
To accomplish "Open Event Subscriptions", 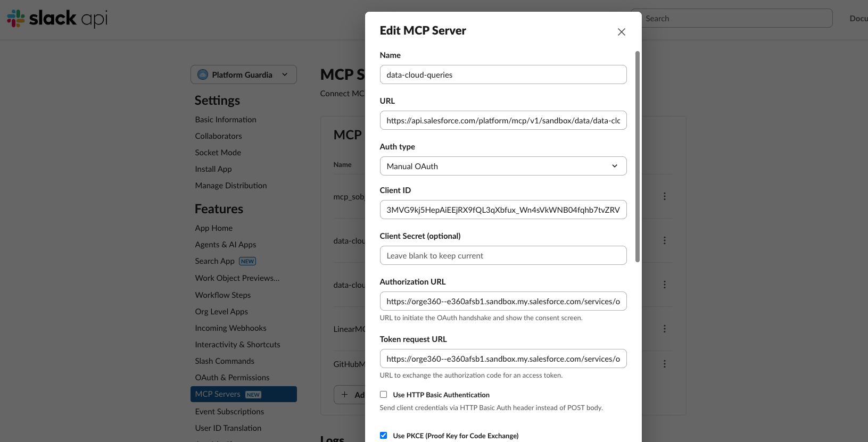I will tap(229, 412).
